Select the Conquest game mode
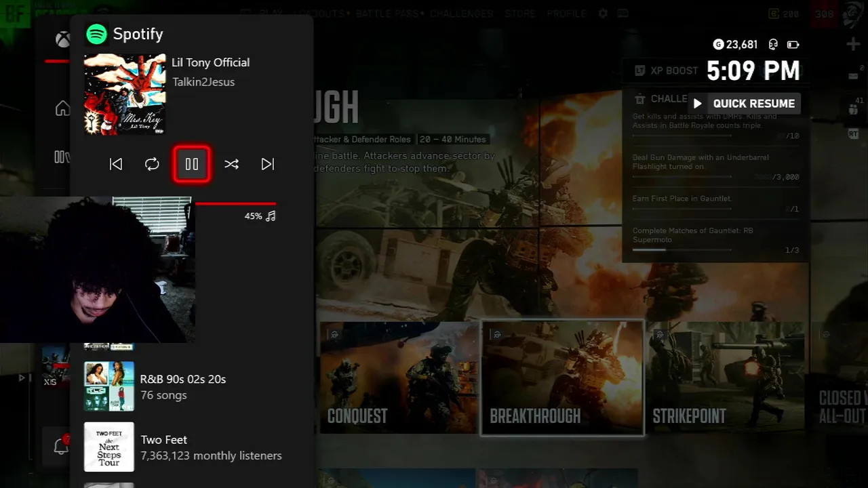The image size is (868, 488). click(399, 378)
